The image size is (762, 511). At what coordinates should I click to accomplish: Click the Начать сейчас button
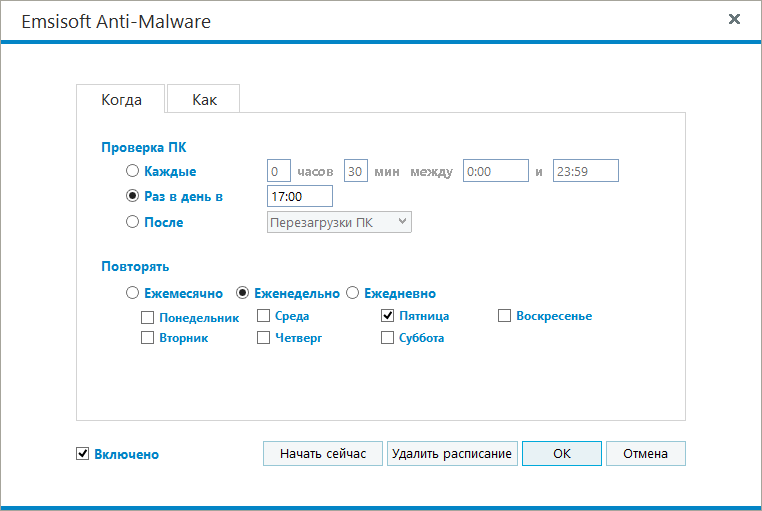click(323, 454)
